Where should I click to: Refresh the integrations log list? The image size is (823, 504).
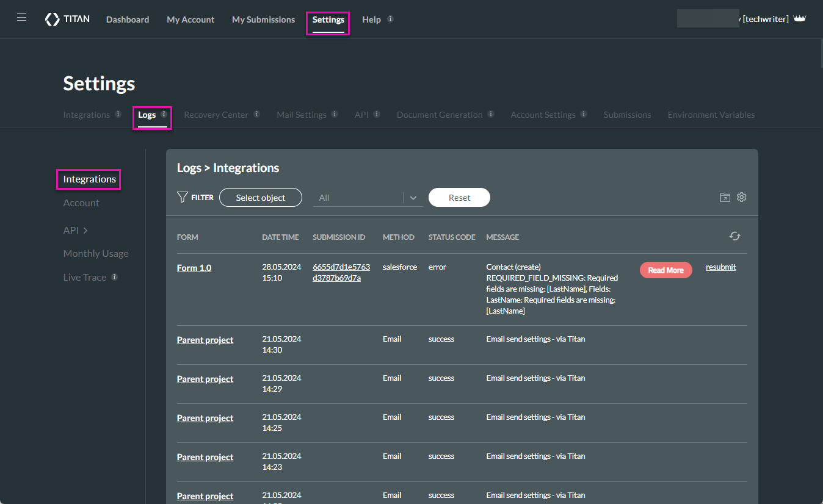coord(734,236)
